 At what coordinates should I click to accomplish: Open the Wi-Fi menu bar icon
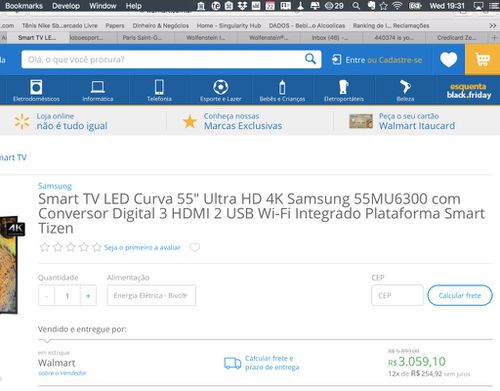coord(397,6)
